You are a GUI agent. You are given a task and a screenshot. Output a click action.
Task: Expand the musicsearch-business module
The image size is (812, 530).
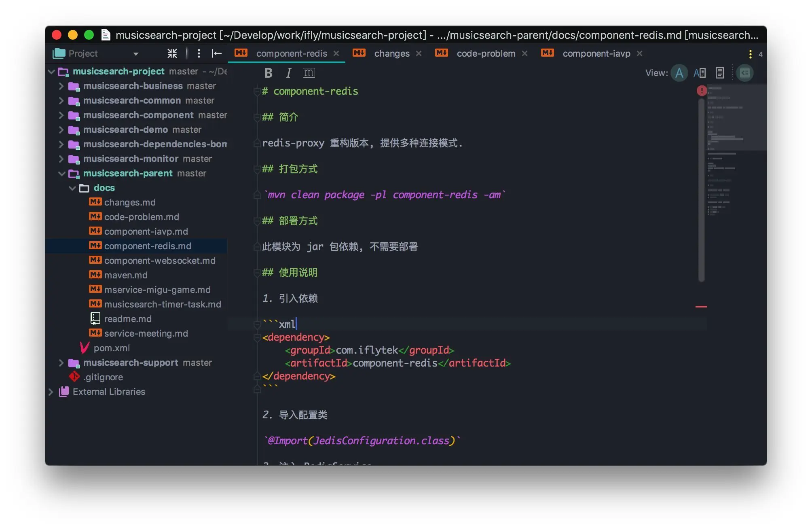(x=61, y=86)
